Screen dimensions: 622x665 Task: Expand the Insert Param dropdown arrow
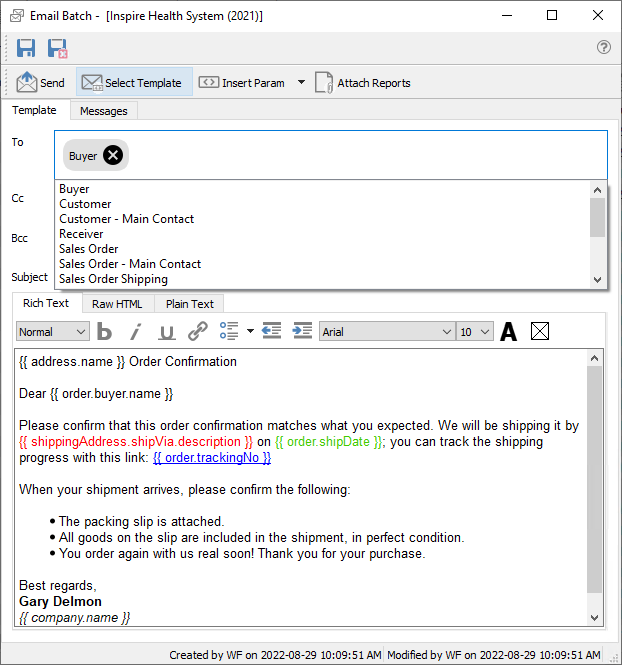pyautogui.click(x=301, y=82)
